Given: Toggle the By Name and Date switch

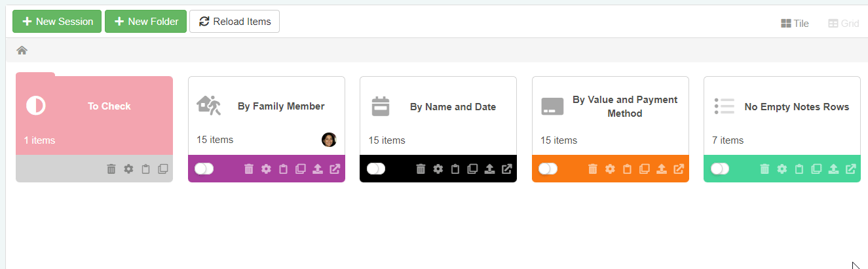Looking at the screenshot, I should [x=376, y=169].
